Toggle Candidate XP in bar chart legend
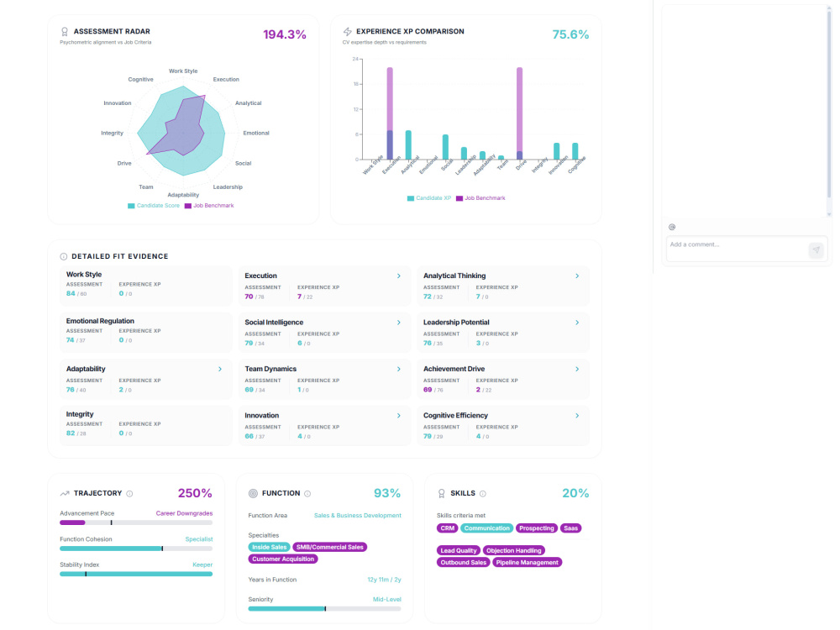This screenshot has width=840, height=630. point(429,198)
